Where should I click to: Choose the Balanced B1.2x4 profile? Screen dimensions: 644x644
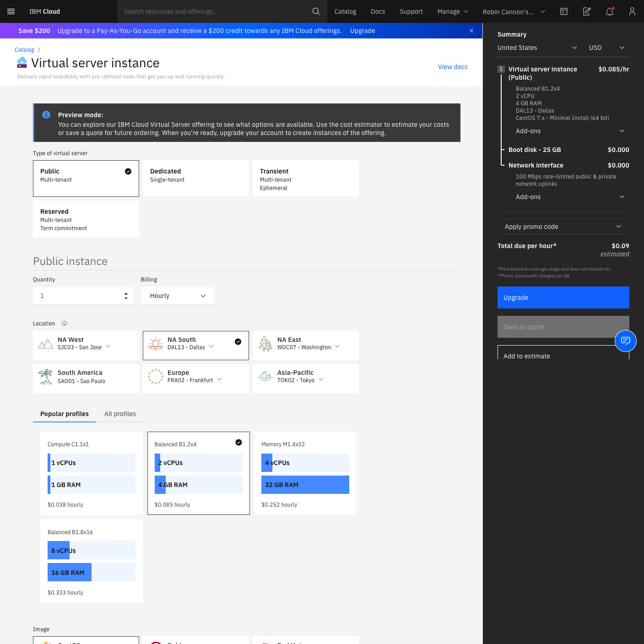199,473
